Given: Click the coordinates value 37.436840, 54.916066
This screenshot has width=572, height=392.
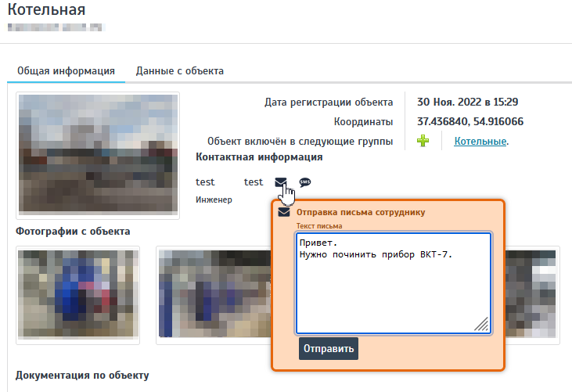Looking at the screenshot, I should [470, 121].
